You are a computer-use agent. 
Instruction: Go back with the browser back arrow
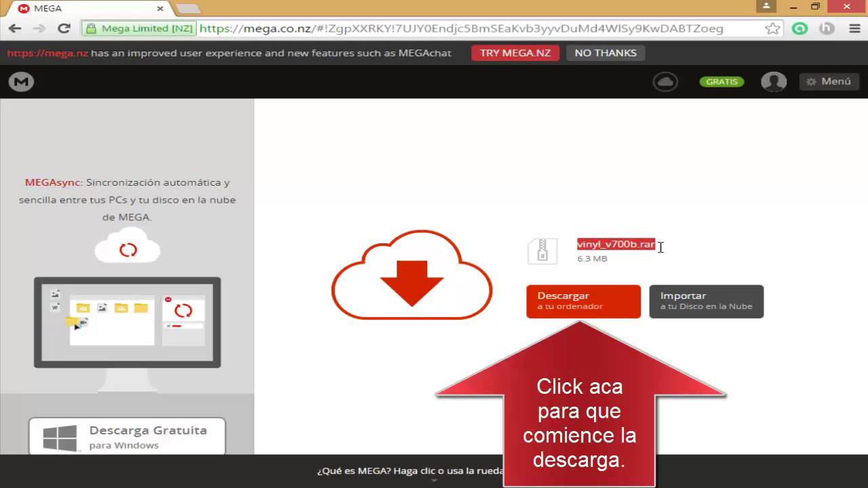[x=15, y=28]
